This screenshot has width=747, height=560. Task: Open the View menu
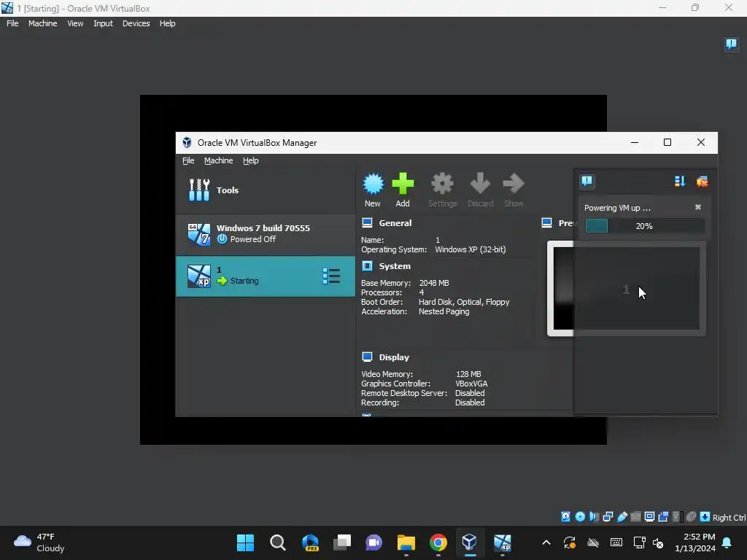[75, 23]
